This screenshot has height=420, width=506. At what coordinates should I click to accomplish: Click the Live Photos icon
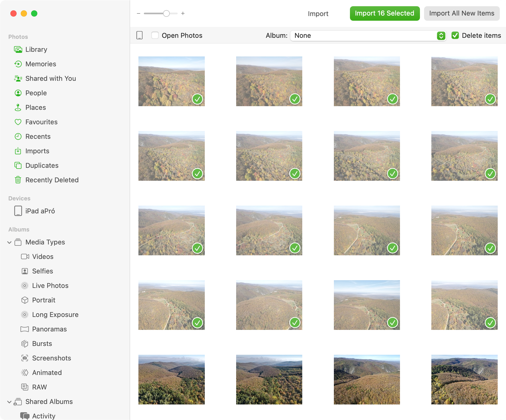[25, 286]
